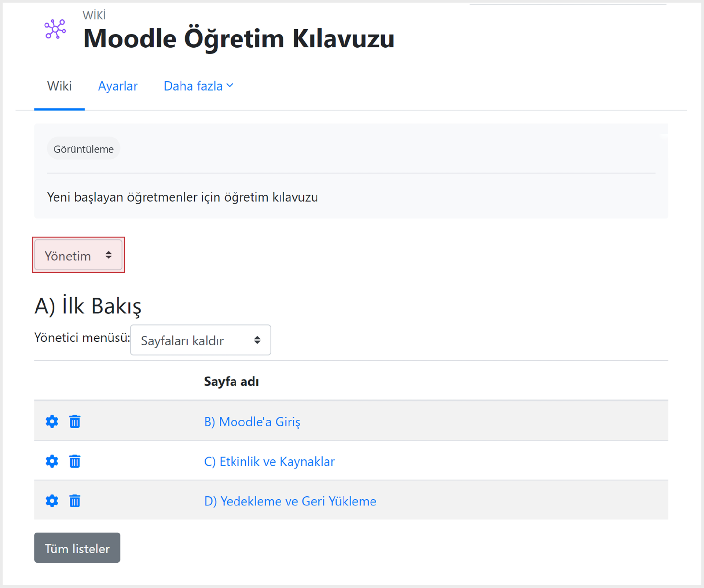Screen dimensions: 704x588
Task: Open the C) Etkinlik ve Kaynaklar link
Action: pyautogui.click(x=269, y=462)
